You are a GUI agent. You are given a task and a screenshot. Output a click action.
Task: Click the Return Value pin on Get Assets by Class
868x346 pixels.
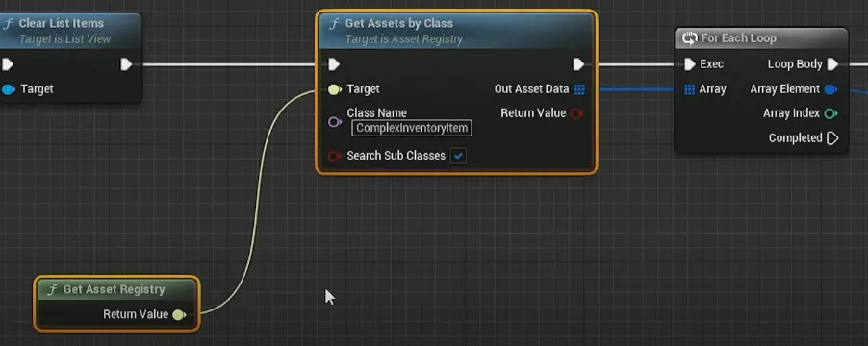pos(576,113)
